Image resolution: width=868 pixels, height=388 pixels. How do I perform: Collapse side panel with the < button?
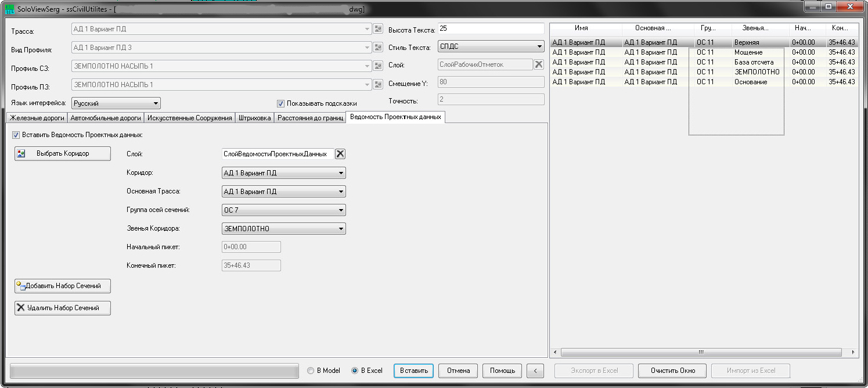(x=535, y=371)
